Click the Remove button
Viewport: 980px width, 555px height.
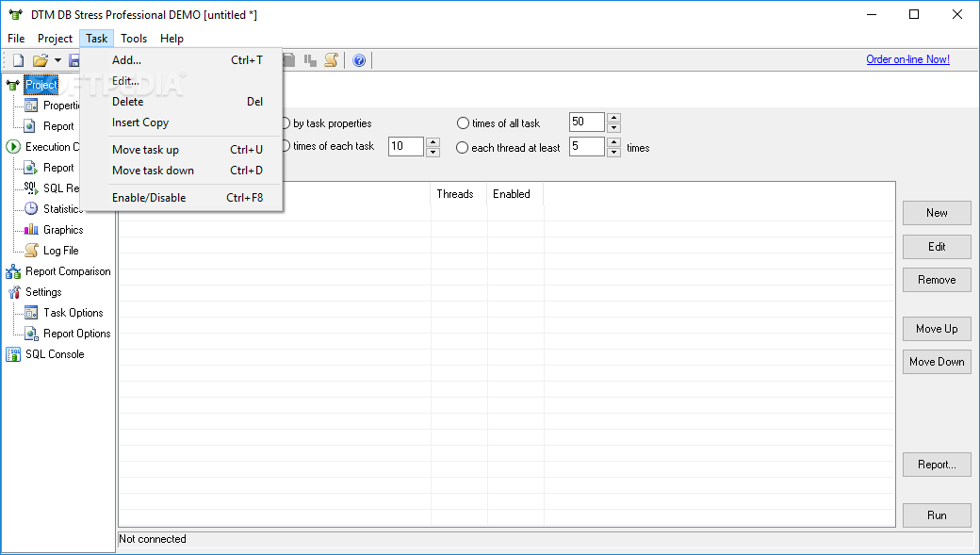tap(937, 280)
